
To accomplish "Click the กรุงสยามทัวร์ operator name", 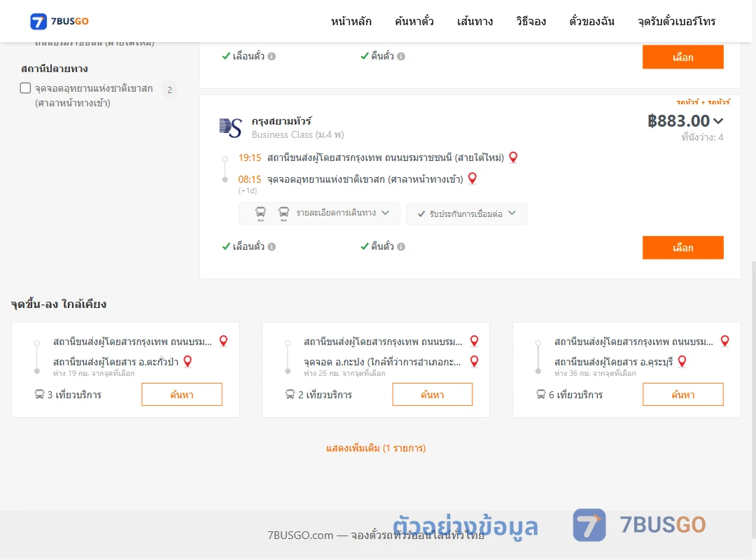I will tap(281, 120).
